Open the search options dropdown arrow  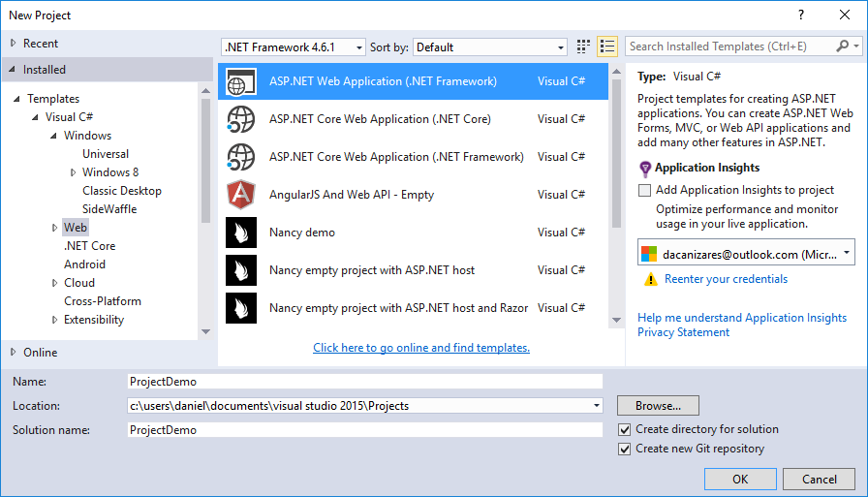pos(856,47)
